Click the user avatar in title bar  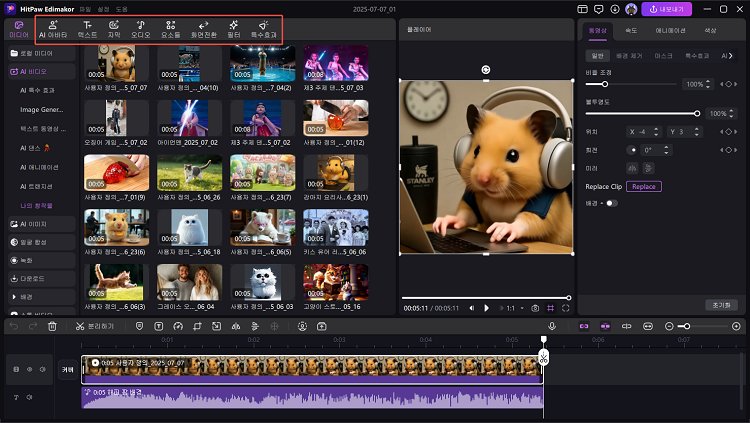pos(631,9)
